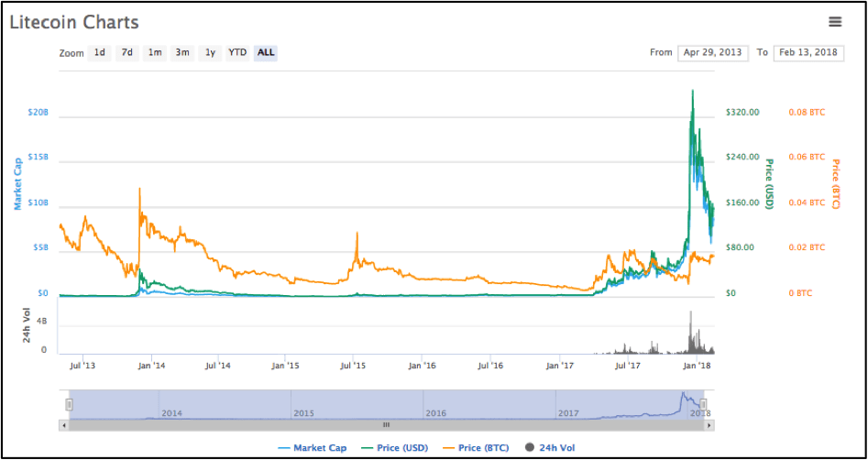
Task: Click the 2017 label in navigator
Action: (568, 413)
